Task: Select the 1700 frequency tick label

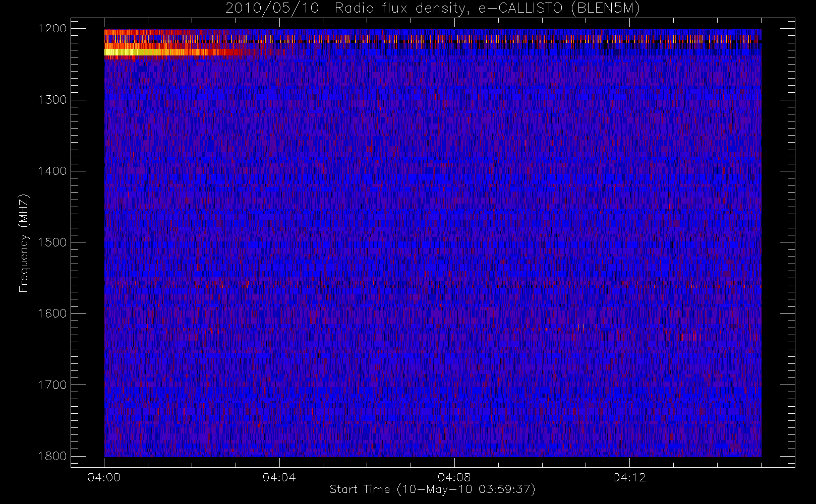Action: pos(53,385)
